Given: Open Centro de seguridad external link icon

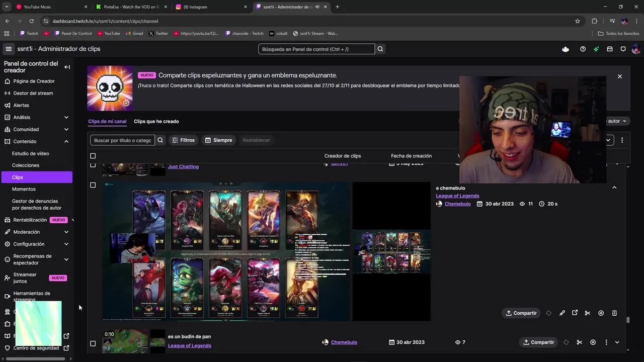Looking at the screenshot, I should 66,348.
